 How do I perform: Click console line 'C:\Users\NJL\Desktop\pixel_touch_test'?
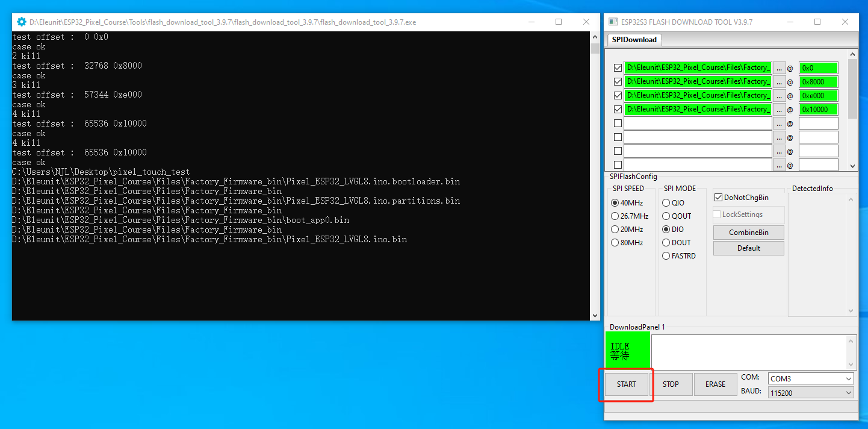click(101, 172)
